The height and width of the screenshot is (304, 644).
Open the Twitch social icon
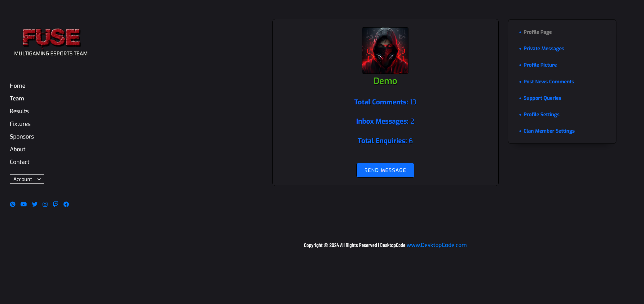(x=55, y=204)
